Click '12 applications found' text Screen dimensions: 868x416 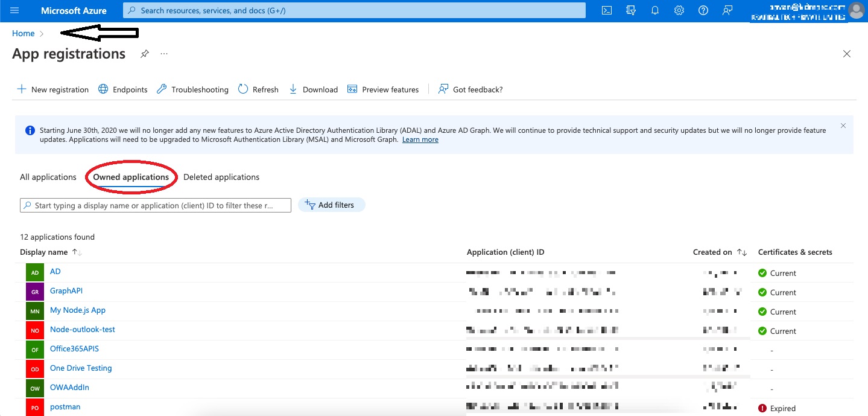pos(57,237)
